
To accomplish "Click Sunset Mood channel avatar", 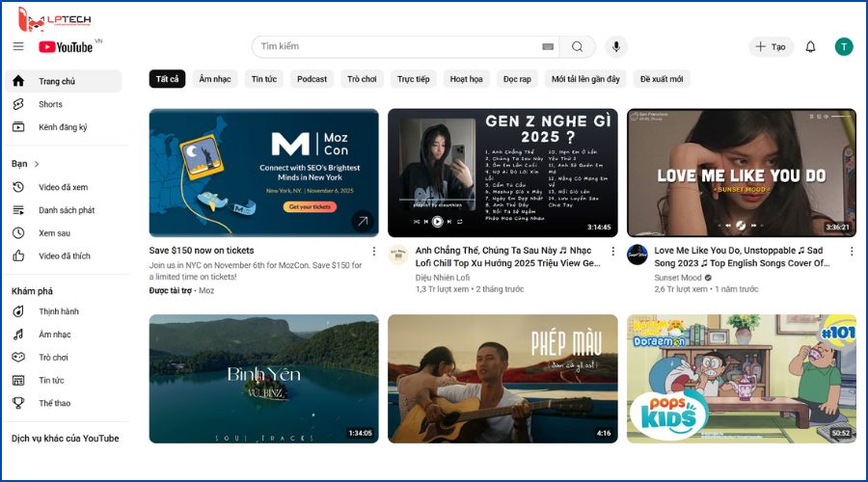I will coord(637,254).
